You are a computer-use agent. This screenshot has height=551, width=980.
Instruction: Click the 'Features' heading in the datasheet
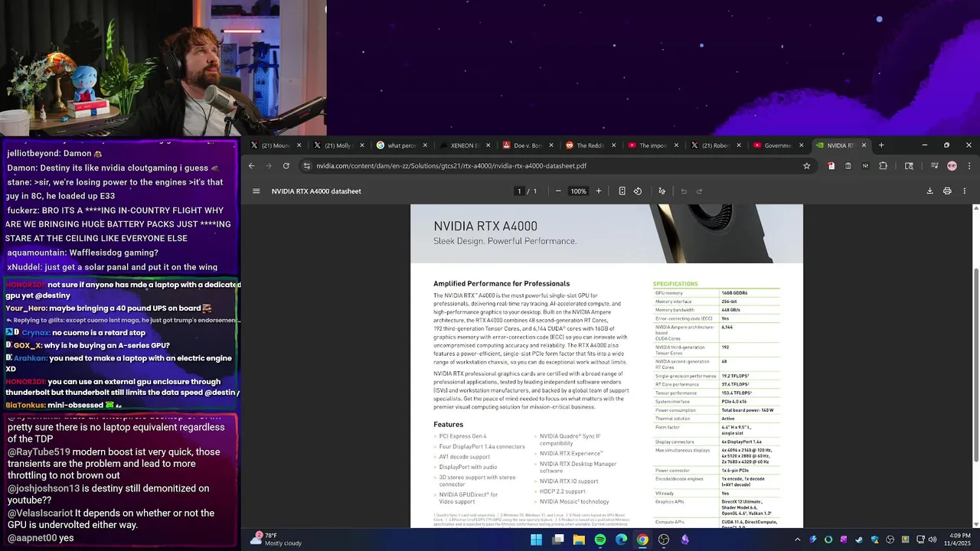pyautogui.click(x=448, y=425)
